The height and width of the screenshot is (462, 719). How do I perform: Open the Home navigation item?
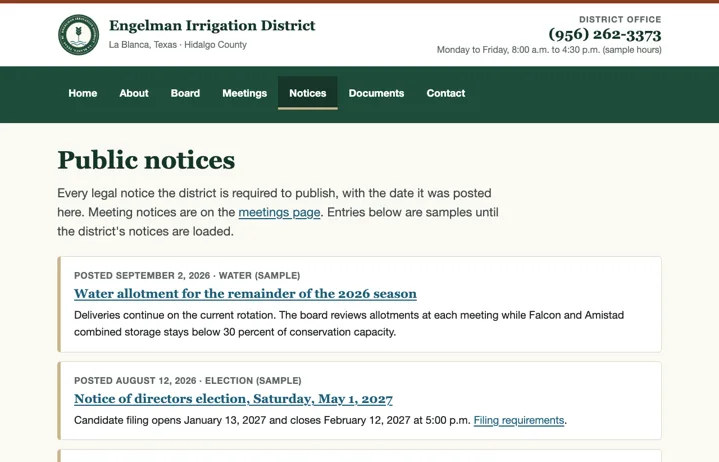pos(83,93)
